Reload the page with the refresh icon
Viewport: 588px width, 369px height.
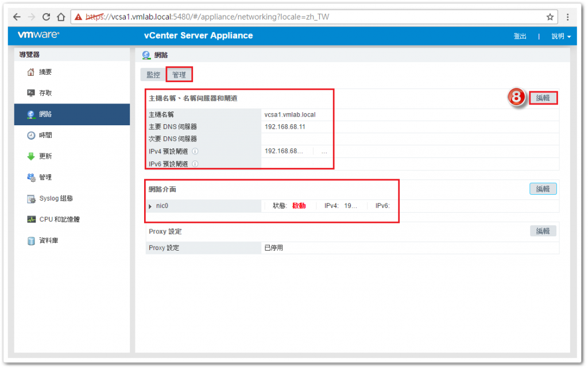[x=46, y=17]
